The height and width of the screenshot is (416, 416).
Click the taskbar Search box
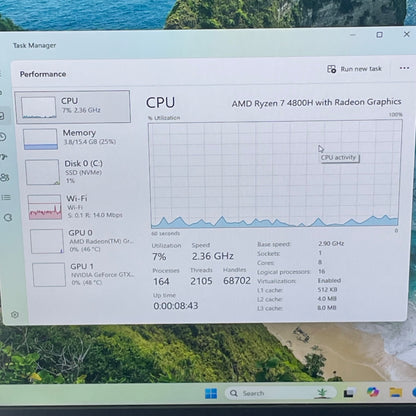(281, 393)
